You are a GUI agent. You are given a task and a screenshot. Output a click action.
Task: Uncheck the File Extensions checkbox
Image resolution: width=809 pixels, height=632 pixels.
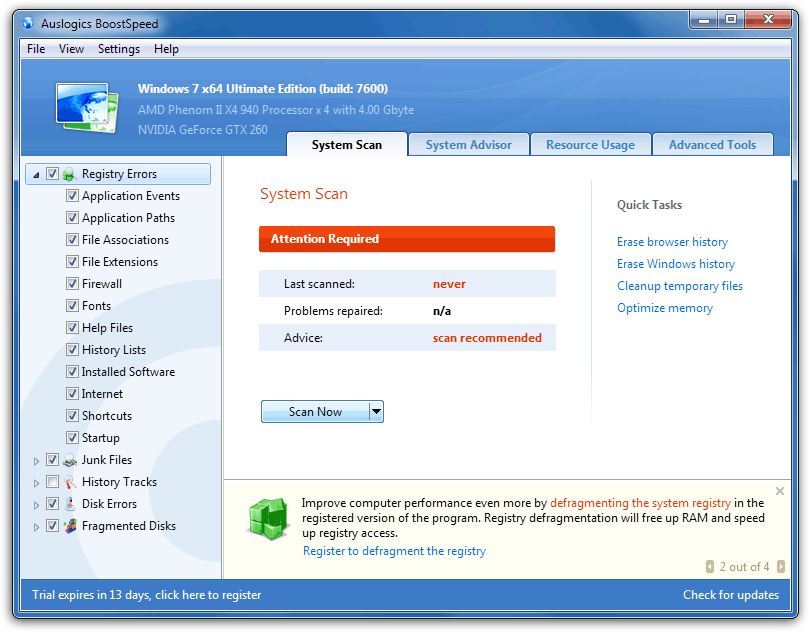click(72, 262)
